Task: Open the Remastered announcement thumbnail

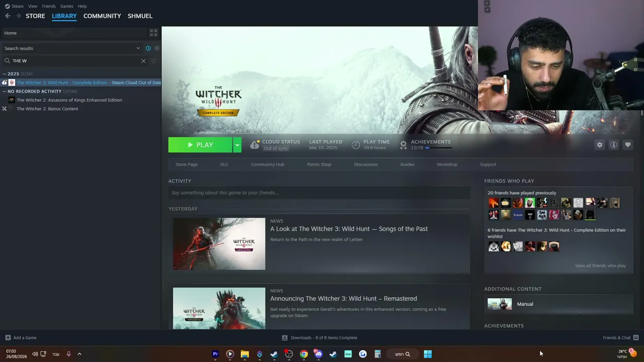Action: 219,308
